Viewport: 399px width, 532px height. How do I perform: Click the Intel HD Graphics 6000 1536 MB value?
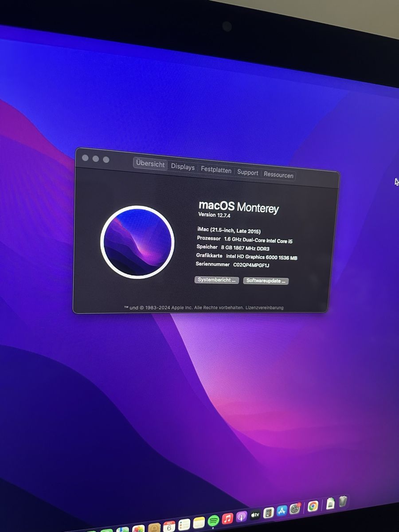pyautogui.click(x=262, y=257)
